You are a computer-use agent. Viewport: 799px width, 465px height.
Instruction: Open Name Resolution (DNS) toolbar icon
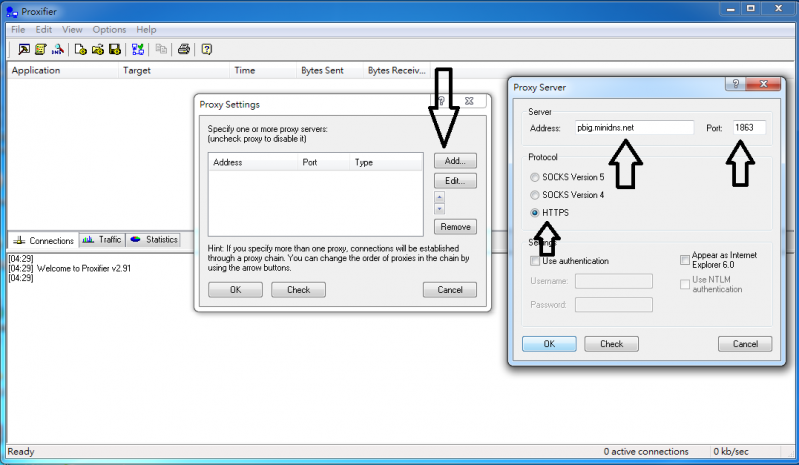tap(58, 49)
